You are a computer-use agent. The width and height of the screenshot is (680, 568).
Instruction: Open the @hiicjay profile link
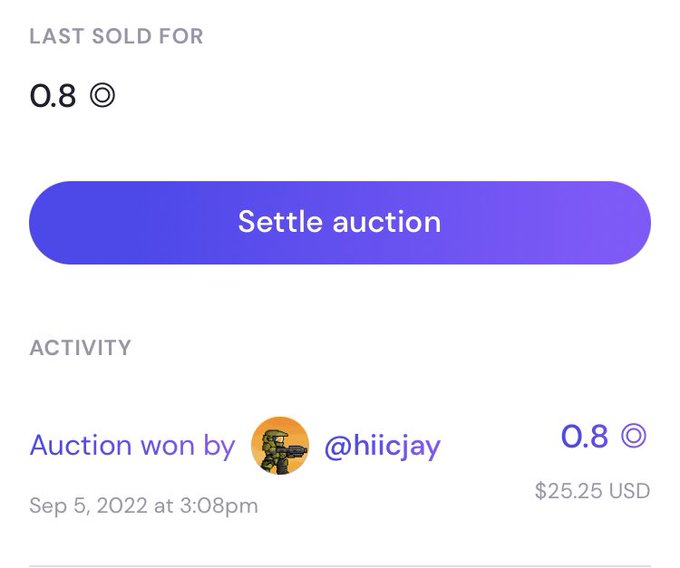(382, 445)
